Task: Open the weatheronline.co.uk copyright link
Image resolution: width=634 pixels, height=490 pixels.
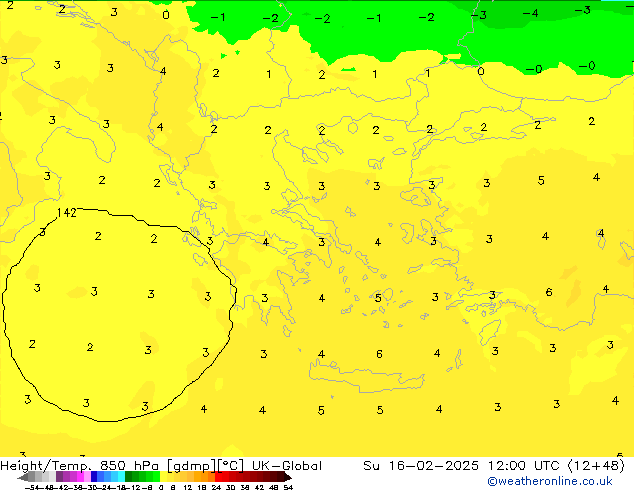Action: [550, 481]
